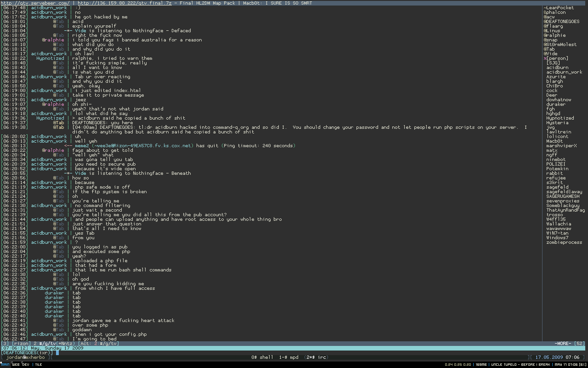The image size is (588, 368).
Task: Select refujee in the nick list
Action: click(556, 178)
